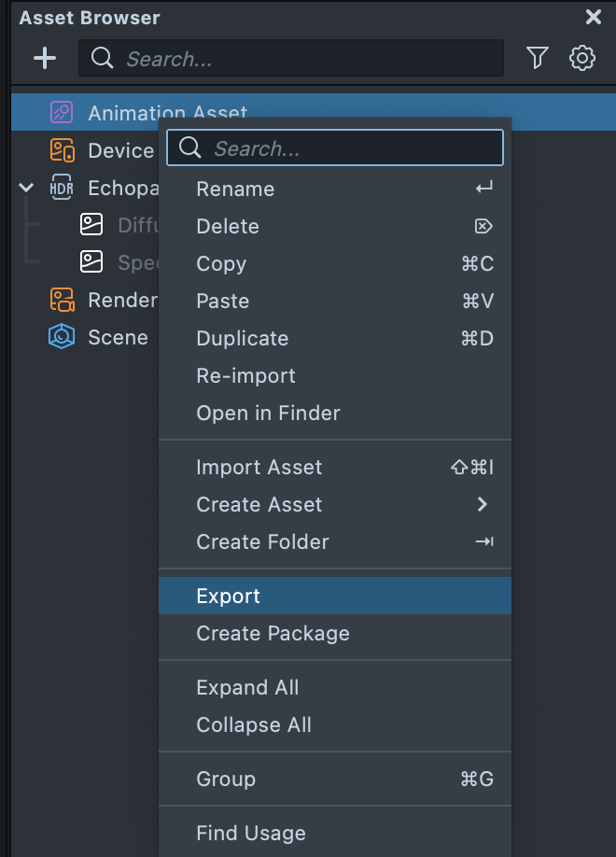
Task: Click the Device asset icon
Action: coord(62,150)
